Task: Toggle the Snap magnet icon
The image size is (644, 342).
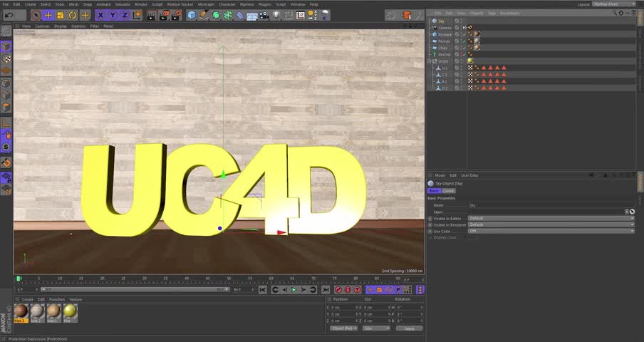Action: 6,162
